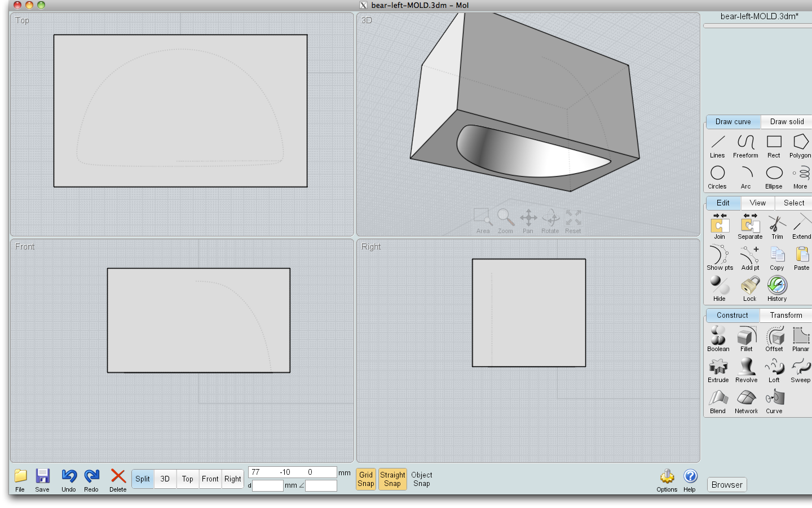The height and width of the screenshot is (508, 812).
Task: Select the Boolean tool
Action: pos(718,339)
